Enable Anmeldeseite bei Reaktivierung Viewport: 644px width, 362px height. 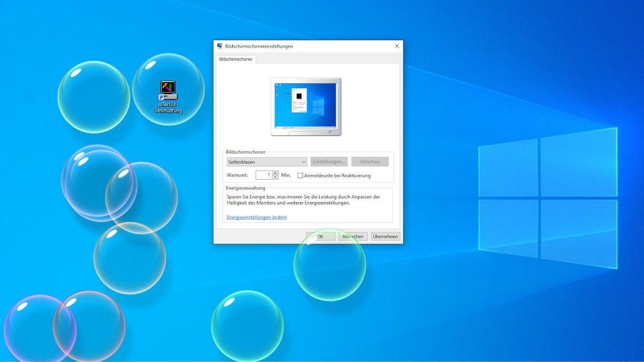(300, 175)
